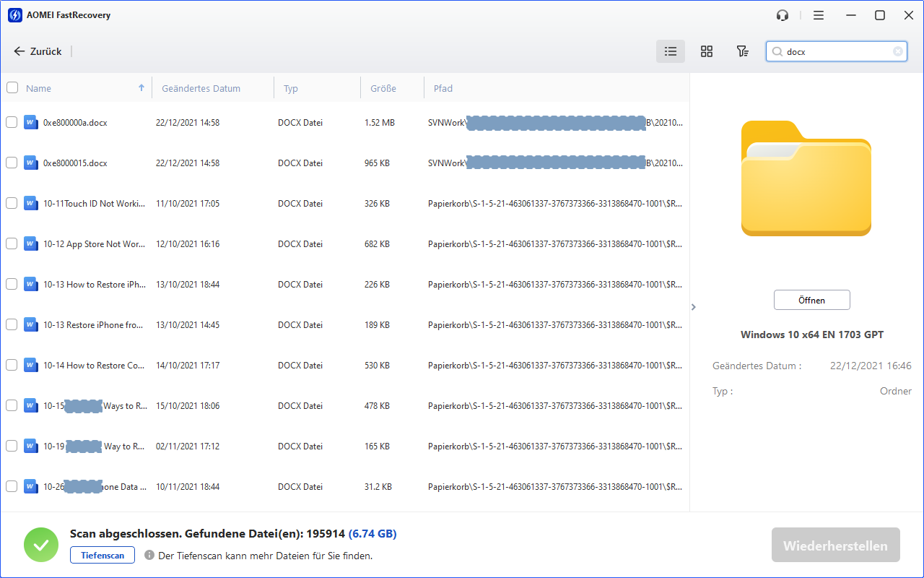The image size is (924, 578).
Task: Open the support headset icon
Action: (x=783, y=15)
